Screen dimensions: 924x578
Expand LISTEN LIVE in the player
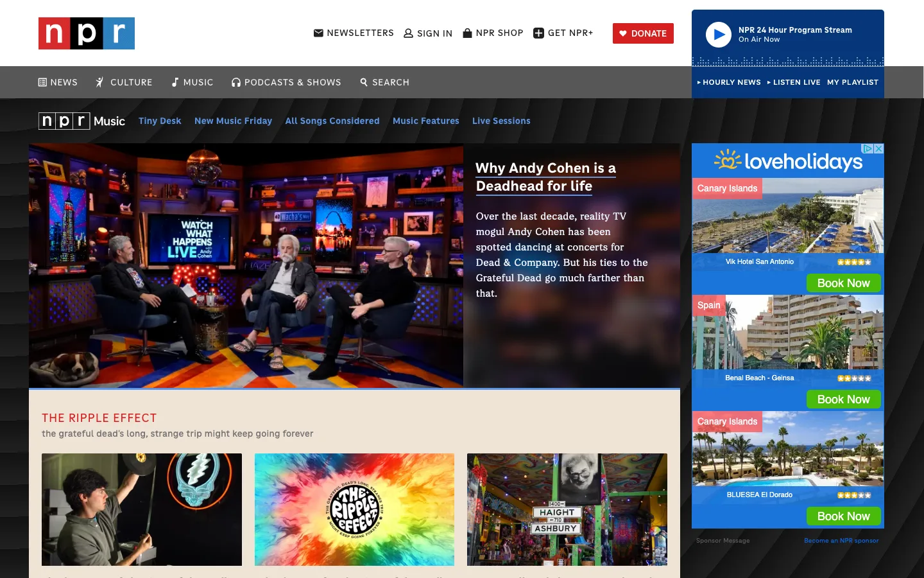(x=794, y=82)
